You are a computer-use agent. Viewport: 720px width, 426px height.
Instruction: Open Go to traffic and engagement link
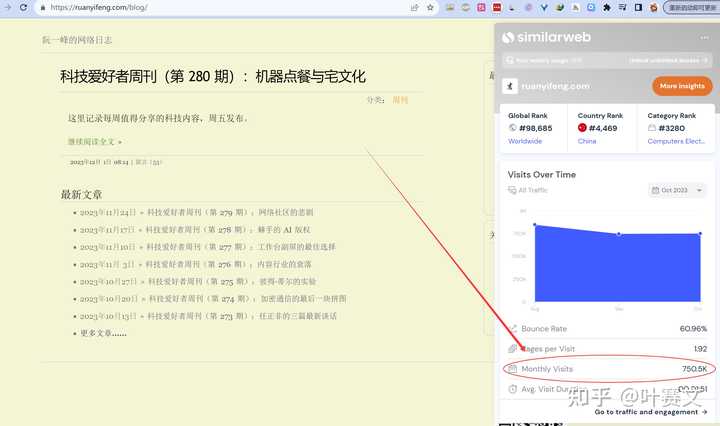(650, 412)
